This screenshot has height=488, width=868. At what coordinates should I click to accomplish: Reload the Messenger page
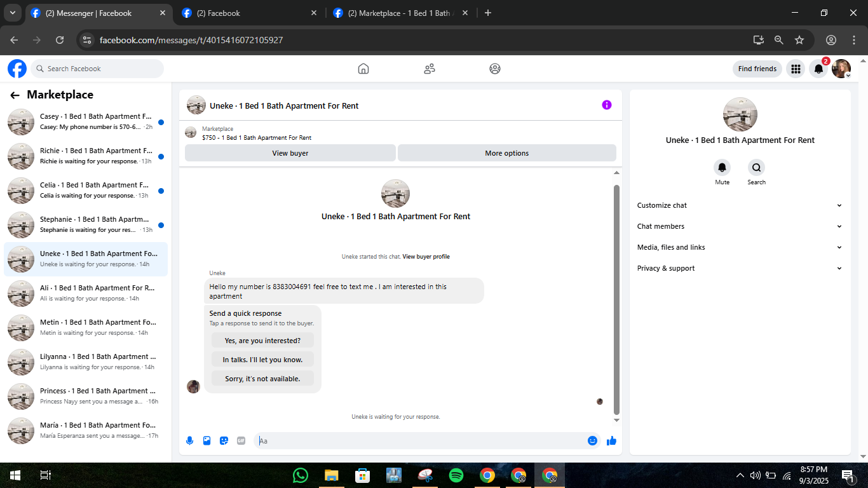pos(60,40)
